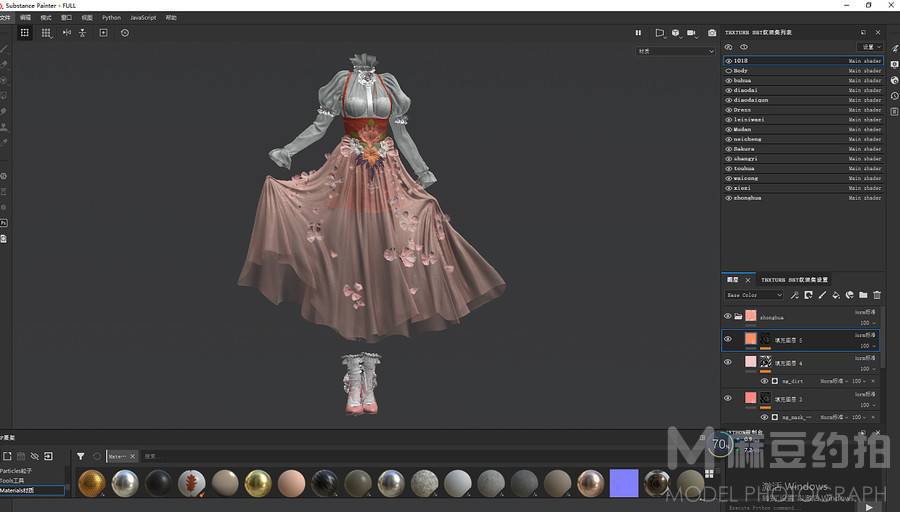Screen dimensions: 900x512
Task: Open the 帮助 menu
Action: click(x=171, y=18)
